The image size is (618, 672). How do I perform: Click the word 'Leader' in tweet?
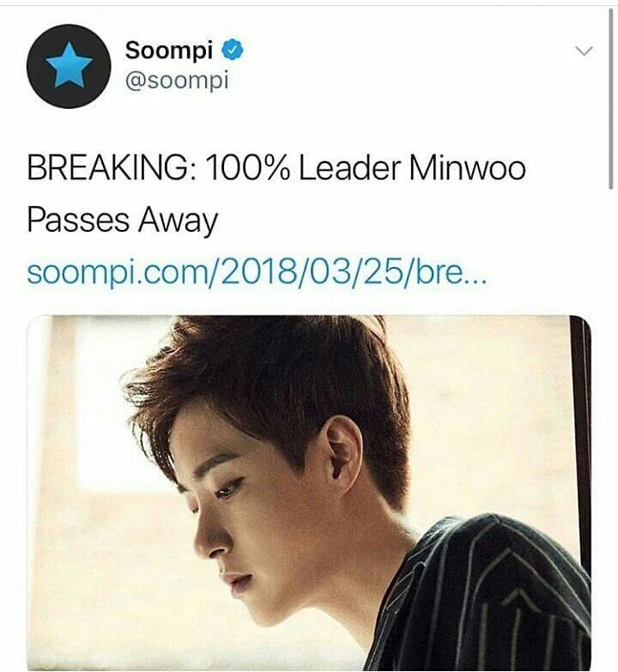click(349, 167)
